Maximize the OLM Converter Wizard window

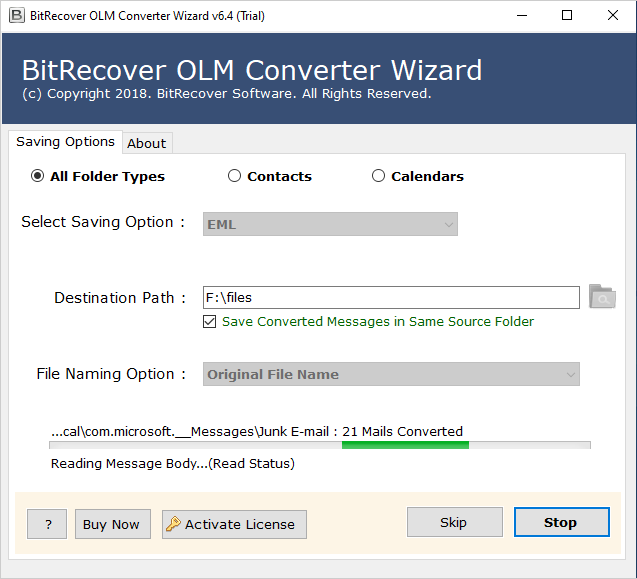567,15
